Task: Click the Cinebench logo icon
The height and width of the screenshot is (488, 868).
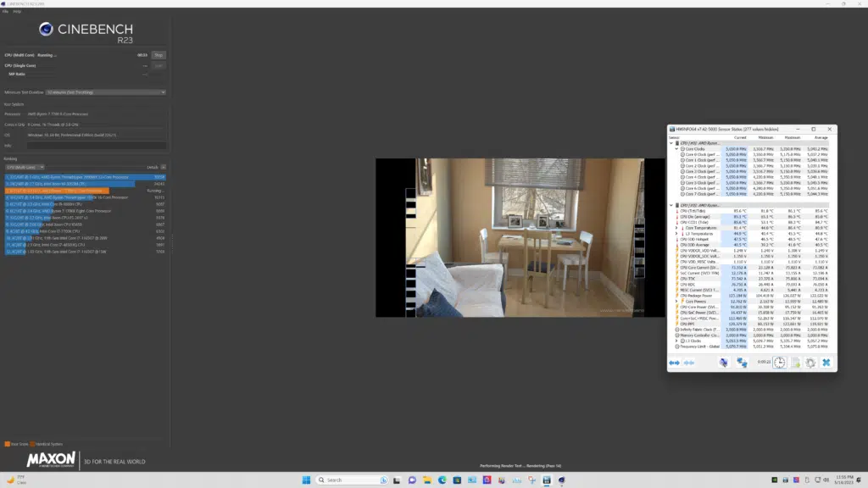Action: click(46, 30)
